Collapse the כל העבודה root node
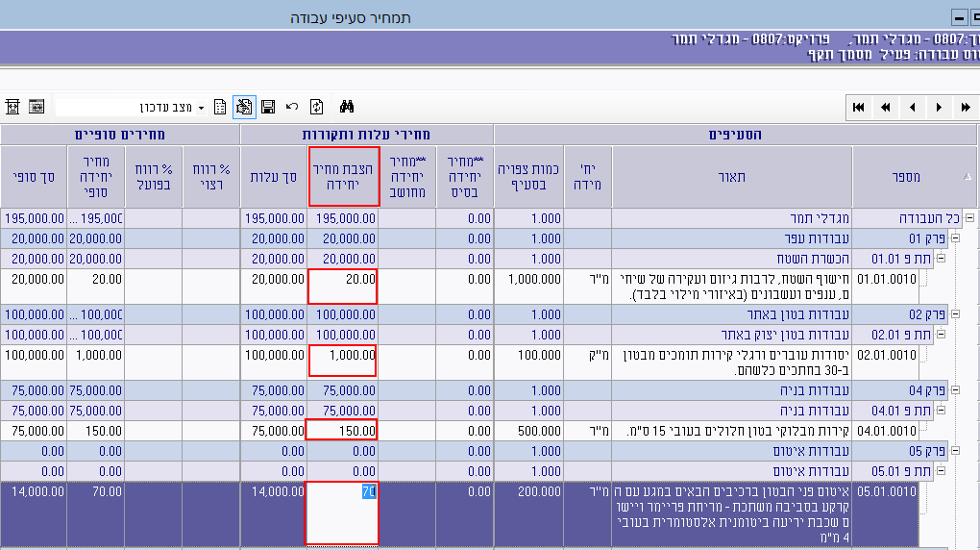This screenshot has width=980, height=550. pyautogui.click(x=969, y=218)
